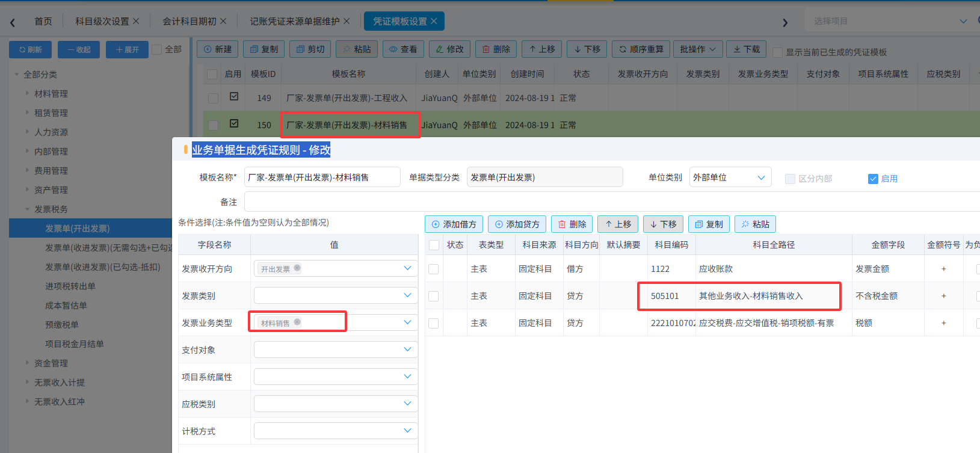Click the 备注 input field
Screen dimensions: 980x453
point(612,202)
